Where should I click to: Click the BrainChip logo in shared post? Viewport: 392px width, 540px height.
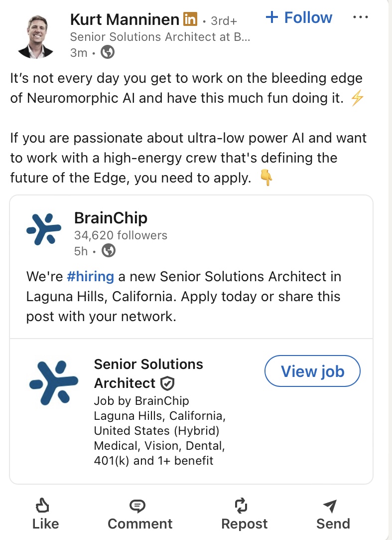coord(44,228)
